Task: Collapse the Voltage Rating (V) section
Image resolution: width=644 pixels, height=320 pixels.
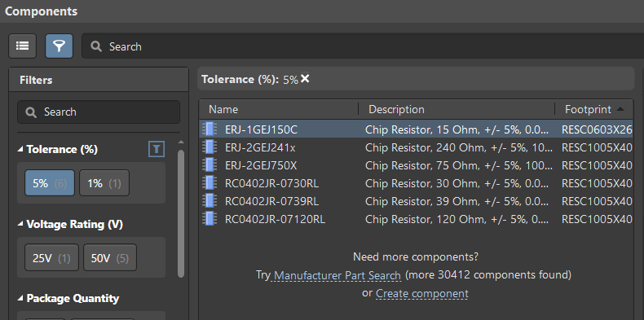Action: pos(21,225)
